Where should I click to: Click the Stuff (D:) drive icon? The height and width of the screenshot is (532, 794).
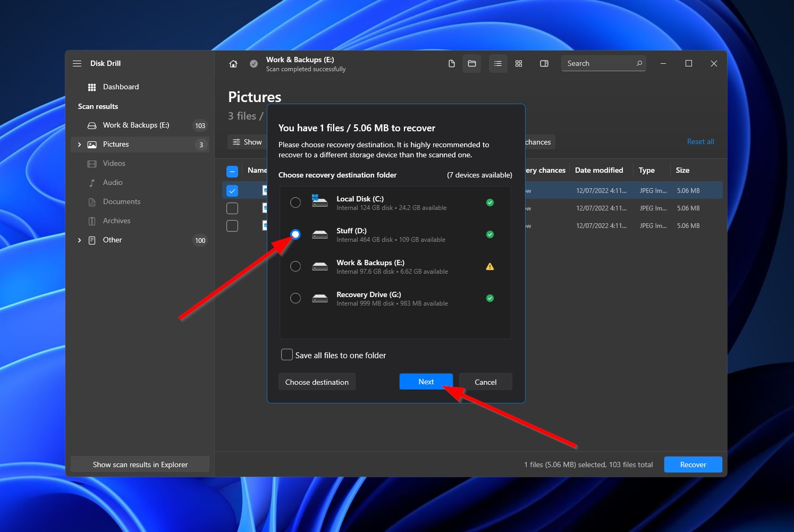click(319, 234)
